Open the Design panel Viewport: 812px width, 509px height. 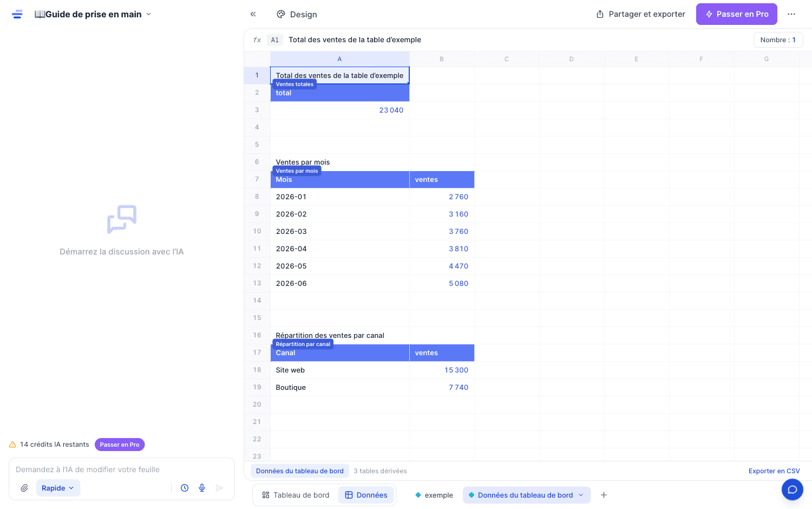[x=297, y=14]
